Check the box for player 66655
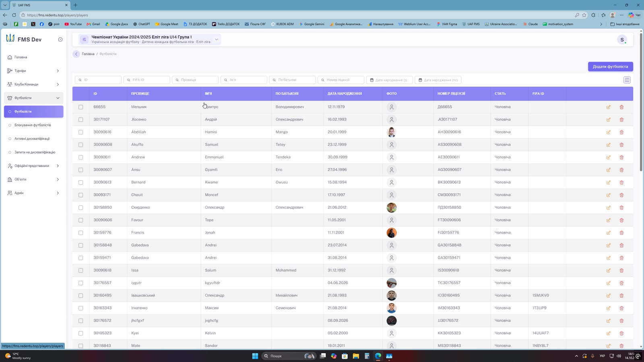 (x=80, y=107)
